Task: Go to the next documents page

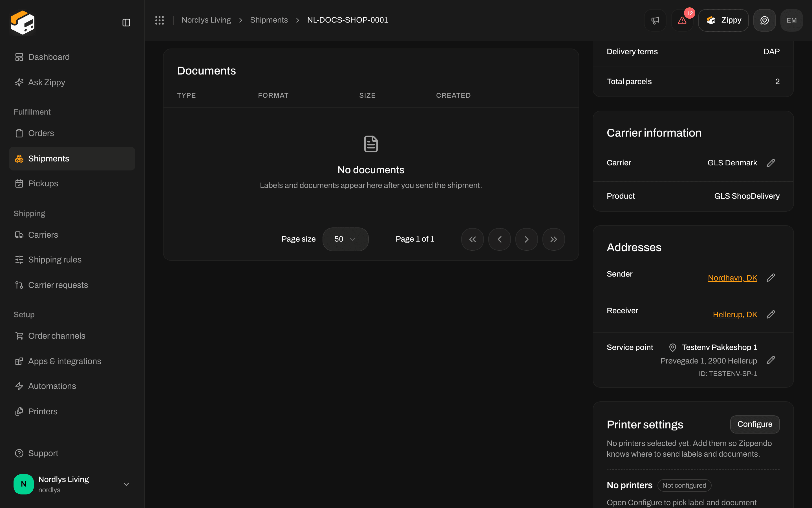Action: [x=526, y=239]
